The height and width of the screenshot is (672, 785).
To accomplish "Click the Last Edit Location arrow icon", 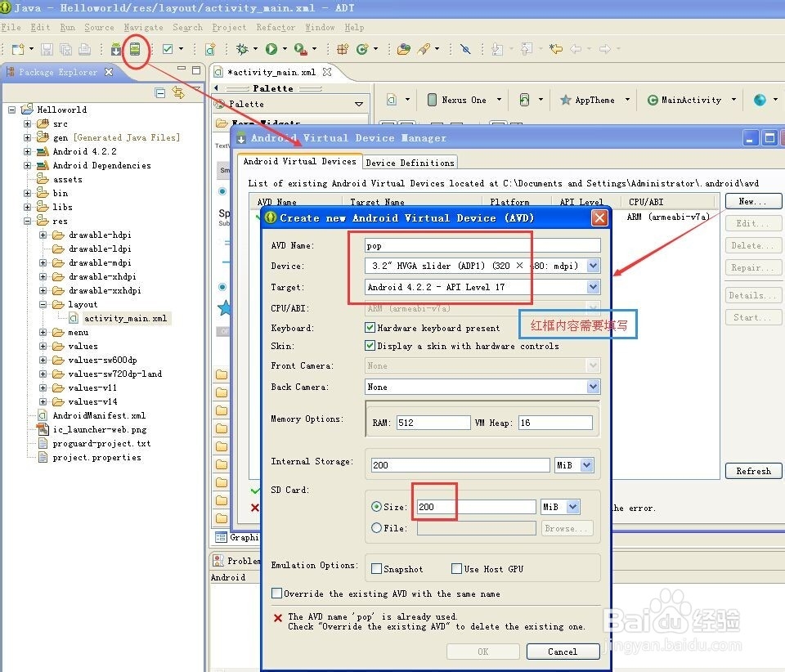I will pos(556,48).
